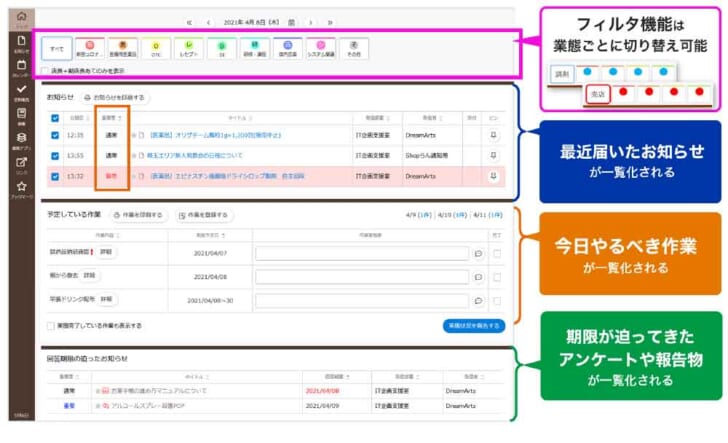Select the レセプト filter tab
The width and height of the screenshot is (728, 443).
point(188,48)
